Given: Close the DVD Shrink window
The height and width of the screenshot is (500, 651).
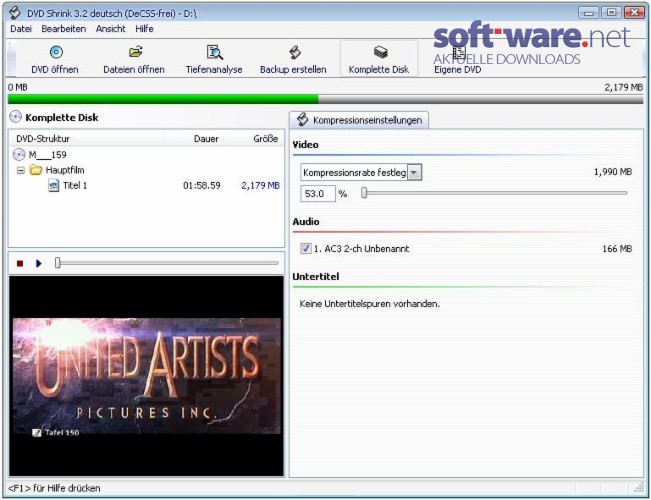Looking at the screenshot, I should pos(634,12).
